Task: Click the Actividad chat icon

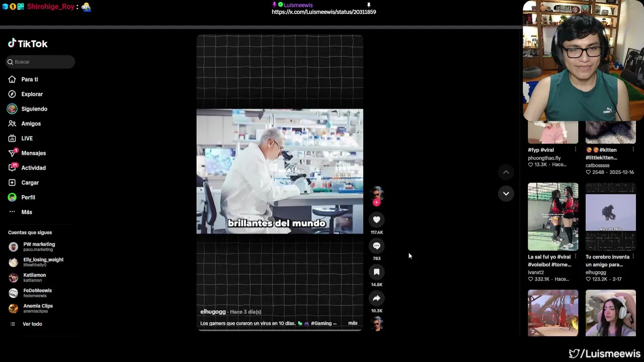Action: click(x=12, y=168)
